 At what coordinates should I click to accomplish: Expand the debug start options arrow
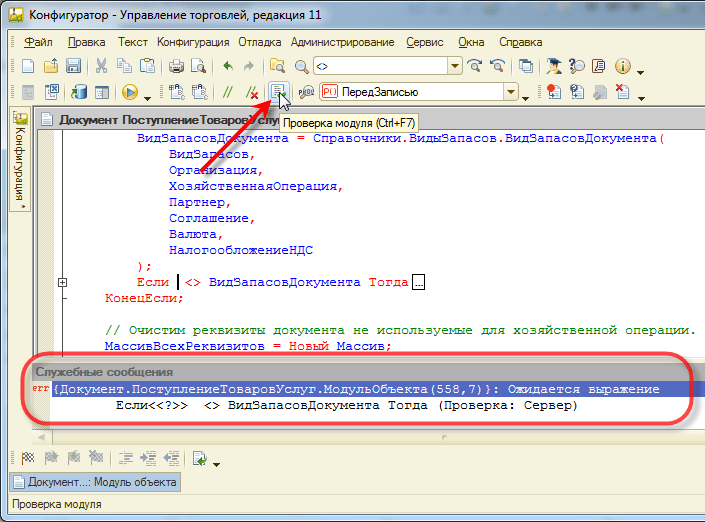147,98
